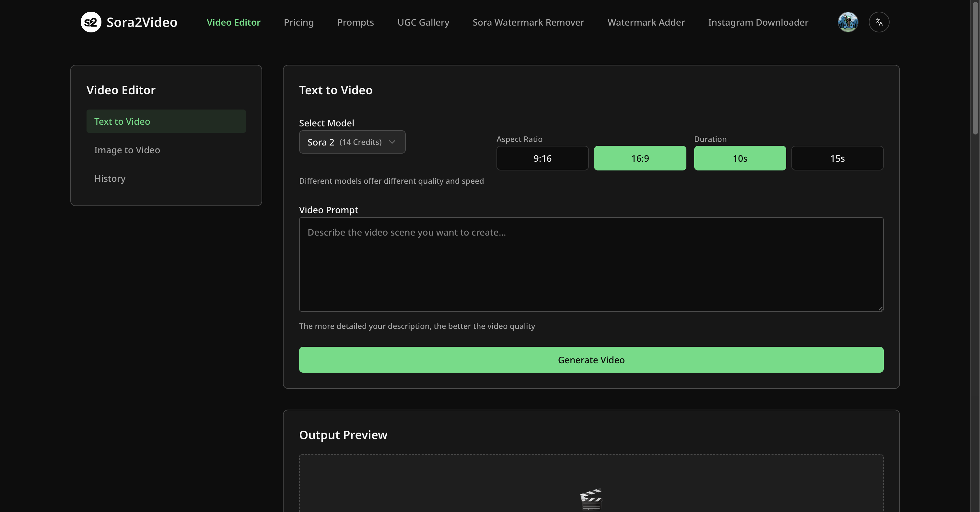Go to the Pricing page
The width and height of the screenshot is (980, 512).
[x=299, y=22]
